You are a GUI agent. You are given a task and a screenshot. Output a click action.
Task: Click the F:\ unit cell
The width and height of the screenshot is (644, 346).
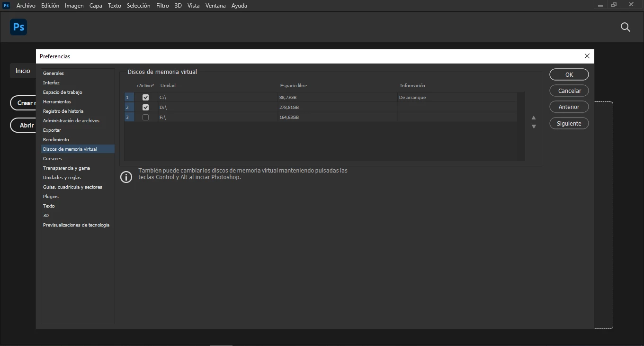217,117
